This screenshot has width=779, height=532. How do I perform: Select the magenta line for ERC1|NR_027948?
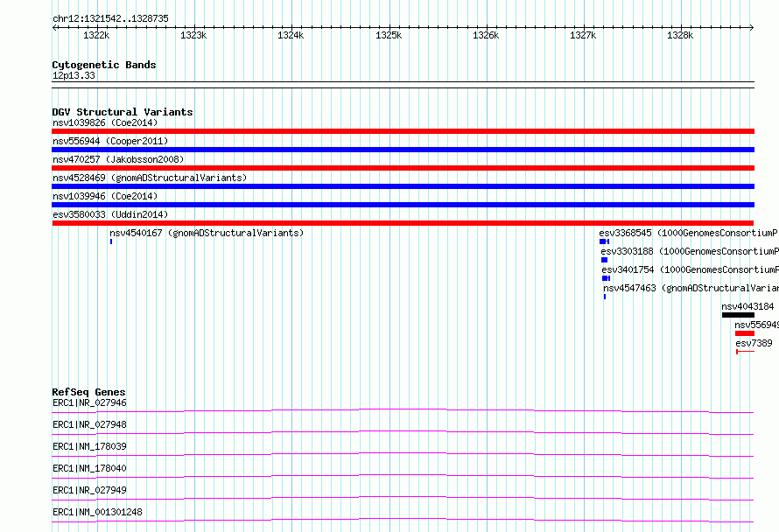(403, 432)
